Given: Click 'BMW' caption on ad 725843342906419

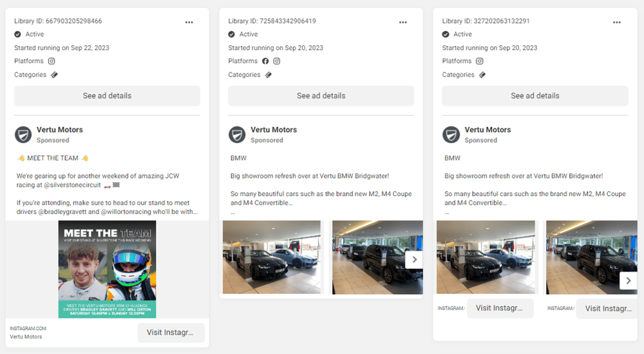Looking at the screenshot, I should [239, 158].
